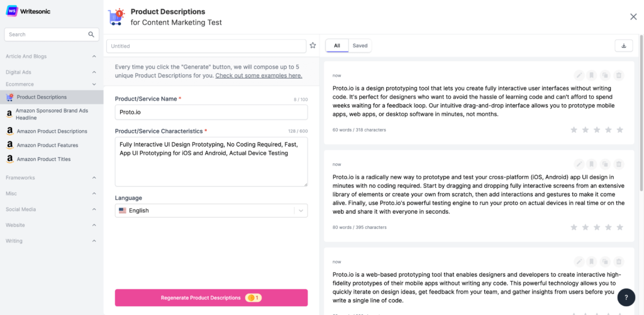This screenshot has width=644, height=315.
Task: Rate the 60-word description three stars
Action: click(597, 130)
